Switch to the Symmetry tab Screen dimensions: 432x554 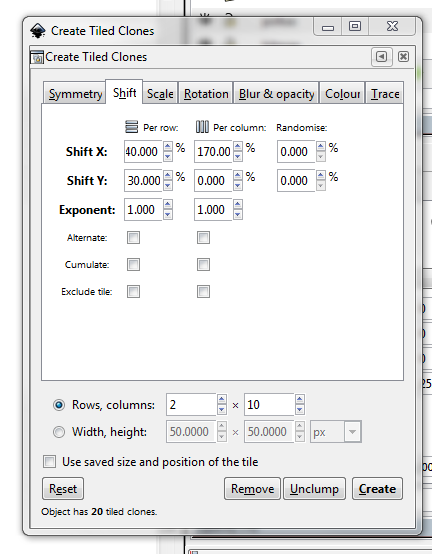(x=75, y=94)
